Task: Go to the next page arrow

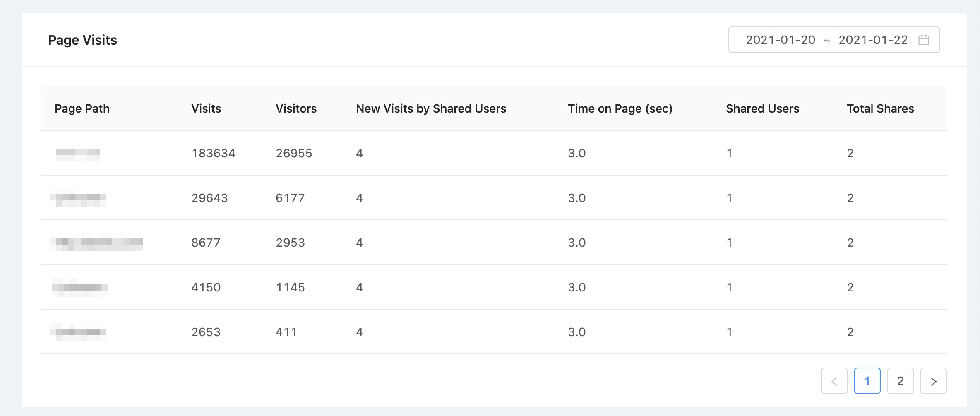Action: coord(933,381)
